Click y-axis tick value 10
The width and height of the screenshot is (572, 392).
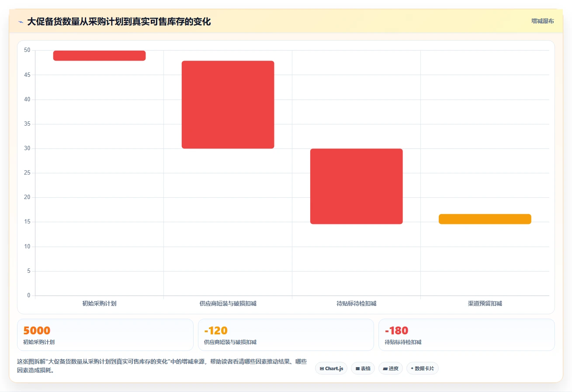27,247
